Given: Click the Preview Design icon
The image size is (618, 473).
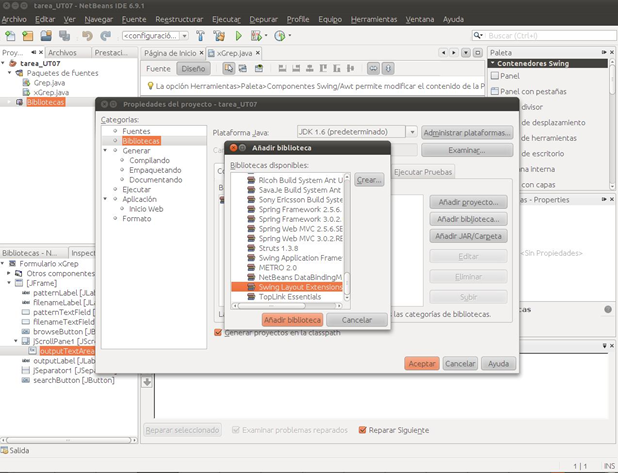Looking at the screenshot, I should [x=259, y=69].
